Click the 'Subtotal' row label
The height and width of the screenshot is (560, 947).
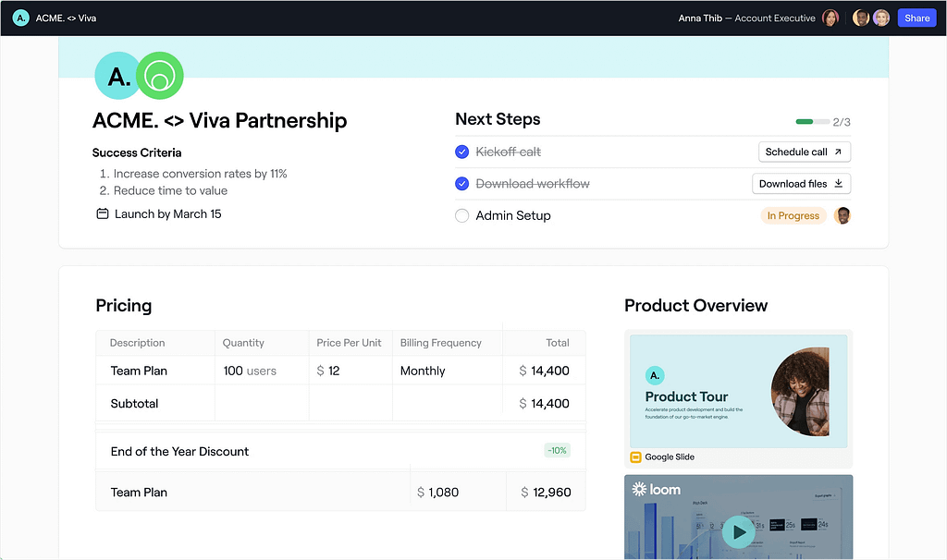[134, 403]
